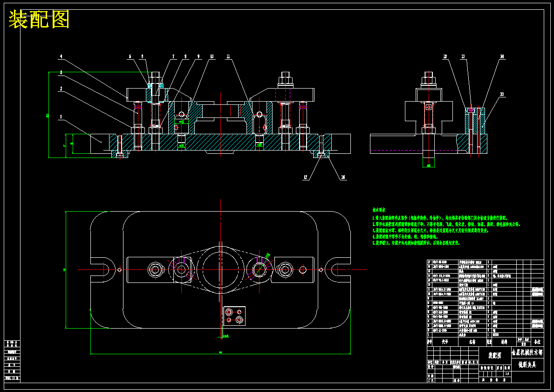The image size is (554, 392).
Task: Select part callout number 17
Action: 306,178
